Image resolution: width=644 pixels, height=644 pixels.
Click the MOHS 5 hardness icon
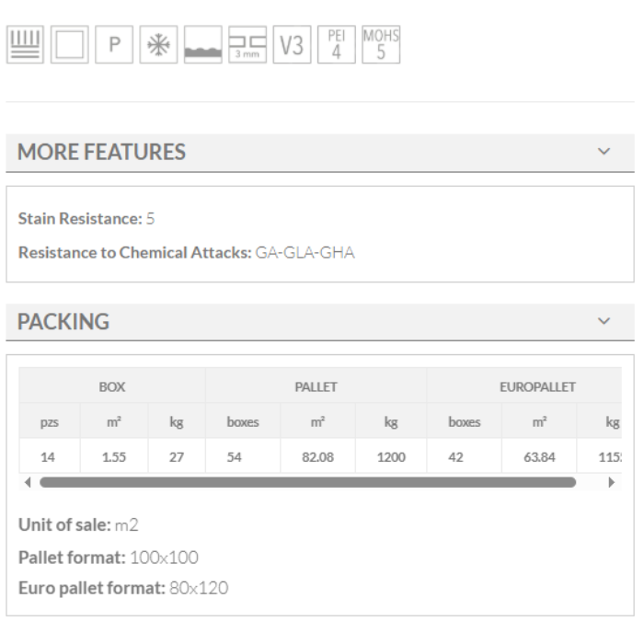click(x=381, y=45)
